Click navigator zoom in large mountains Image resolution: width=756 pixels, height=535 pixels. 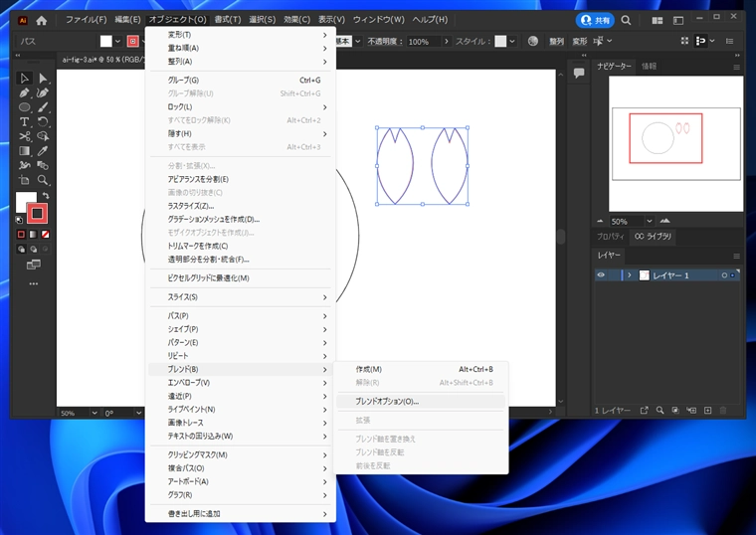point(664,221)
